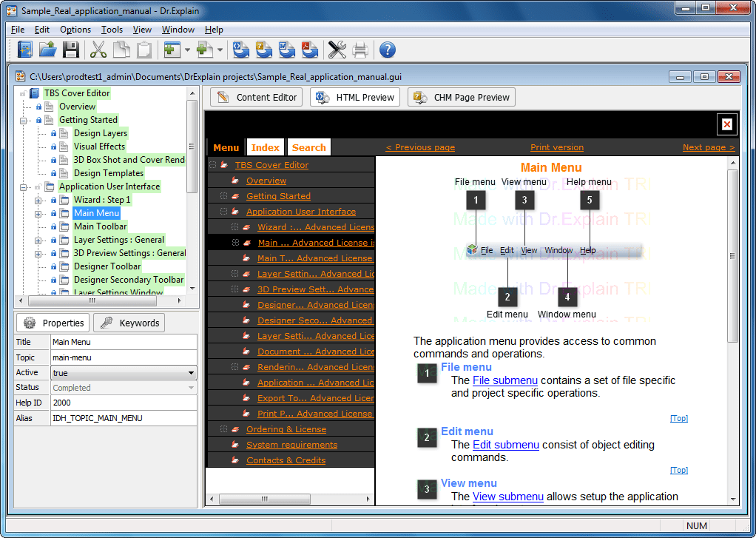The height and width of the screenshot is (538, 756).
Task: Open the Active property dropdown
Action: click(x=124, y=372)
